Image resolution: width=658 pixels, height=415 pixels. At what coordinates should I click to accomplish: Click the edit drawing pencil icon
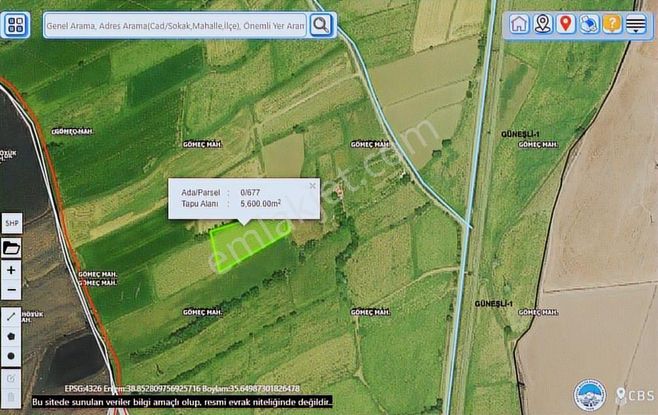[x=12, y=378]
